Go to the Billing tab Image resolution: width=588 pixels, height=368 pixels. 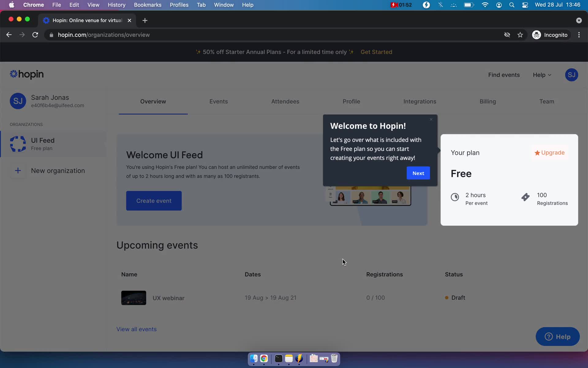point(488,102)
